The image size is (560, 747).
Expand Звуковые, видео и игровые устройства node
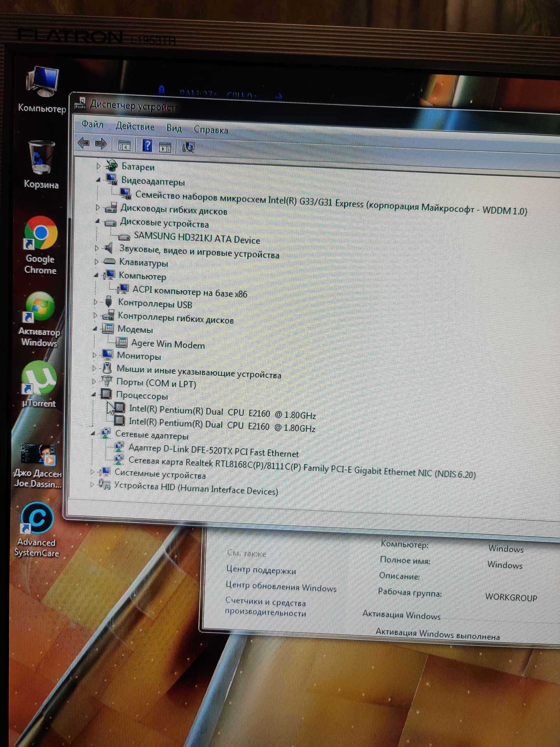click(97, 248)
